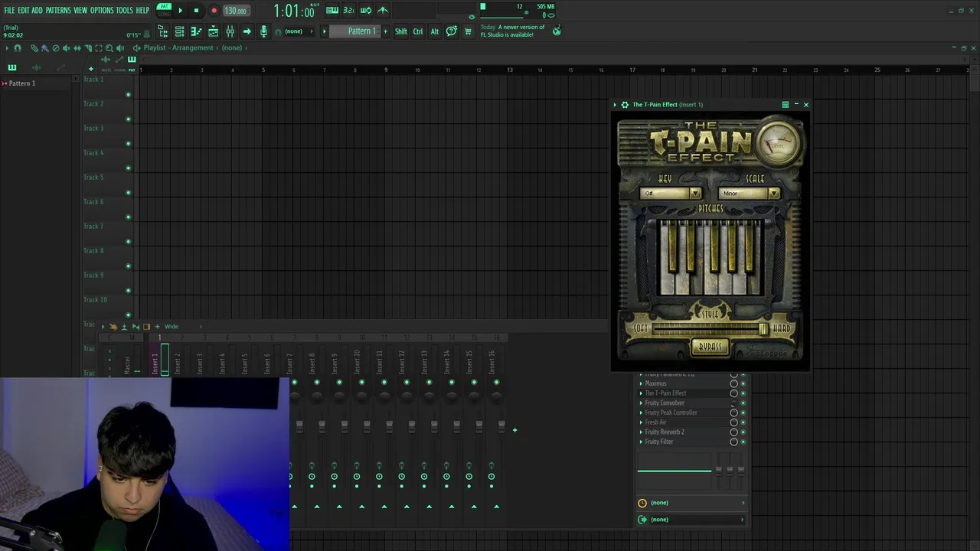The height and width of the screenshot is (551, 980).
Task: Open the SCALE dropdown showing Minor
Action: 749,194
